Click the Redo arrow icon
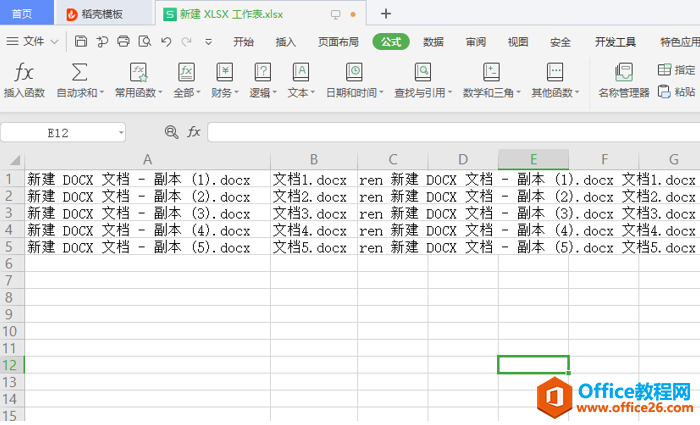 [x=187, y=42]
